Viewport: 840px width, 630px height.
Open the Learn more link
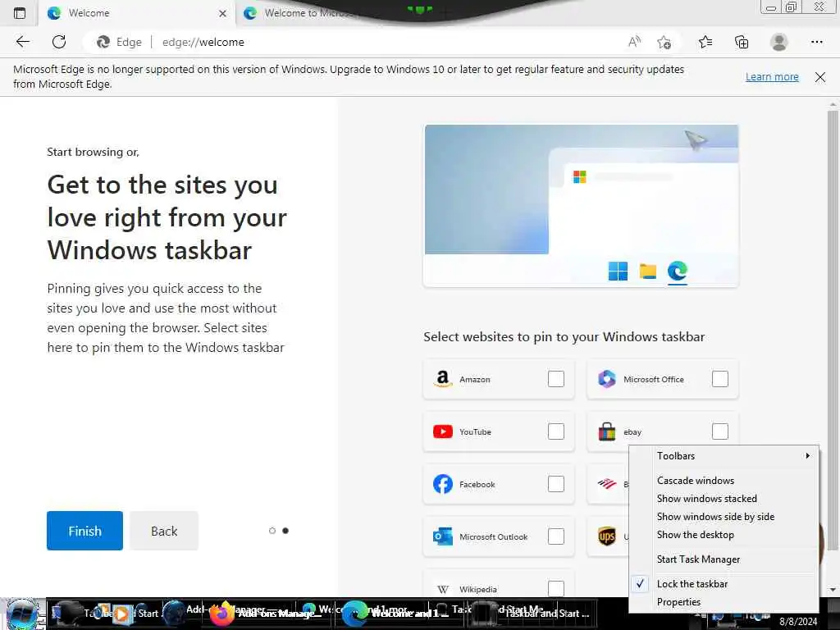[772, 77]
